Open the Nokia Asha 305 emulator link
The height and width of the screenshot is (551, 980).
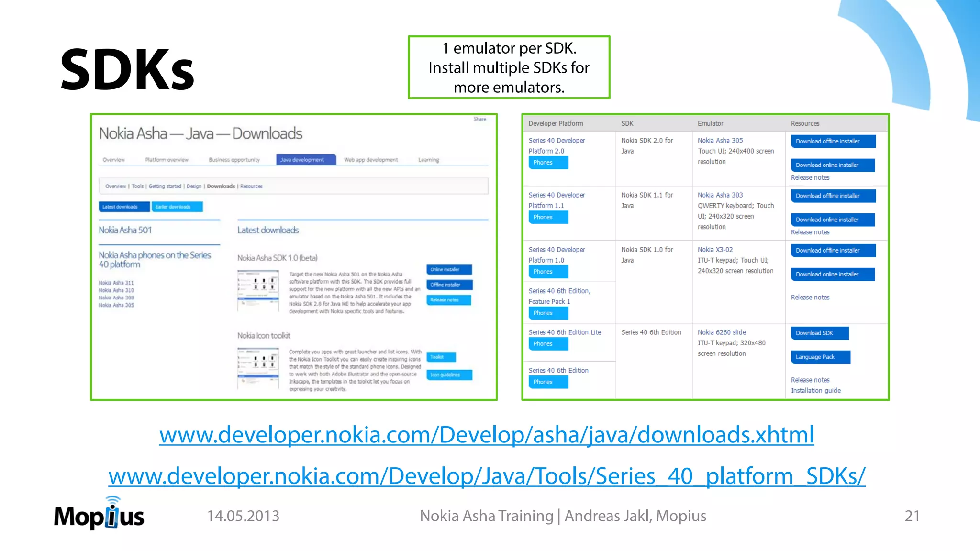click(x=720, y=141)
